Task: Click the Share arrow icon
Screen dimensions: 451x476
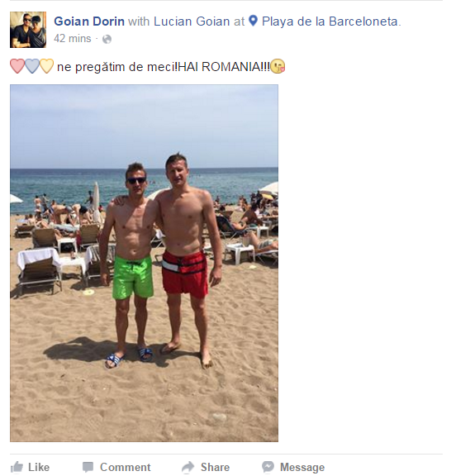Action: click(x=188, y=467)
